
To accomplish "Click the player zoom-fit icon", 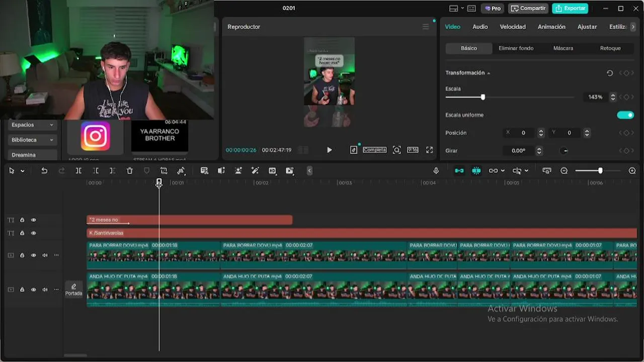I will pos(397,150).
